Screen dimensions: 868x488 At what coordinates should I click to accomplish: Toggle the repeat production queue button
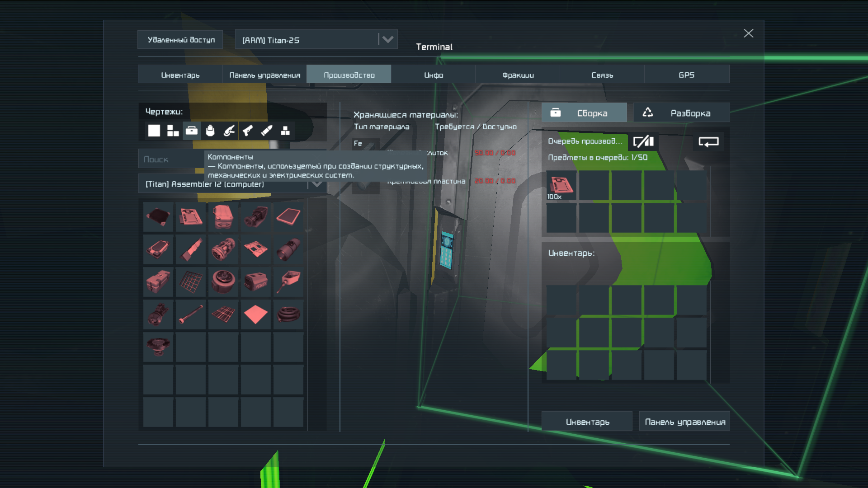tap(708, 142)
